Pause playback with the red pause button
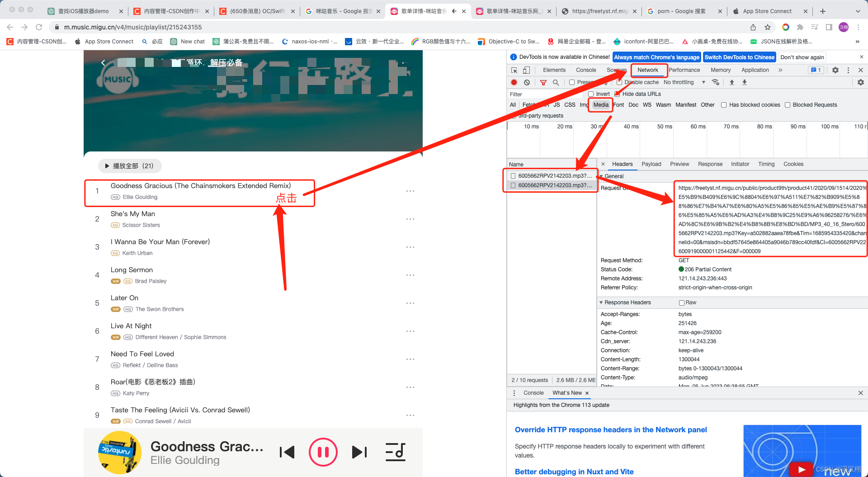 point(323,452)
